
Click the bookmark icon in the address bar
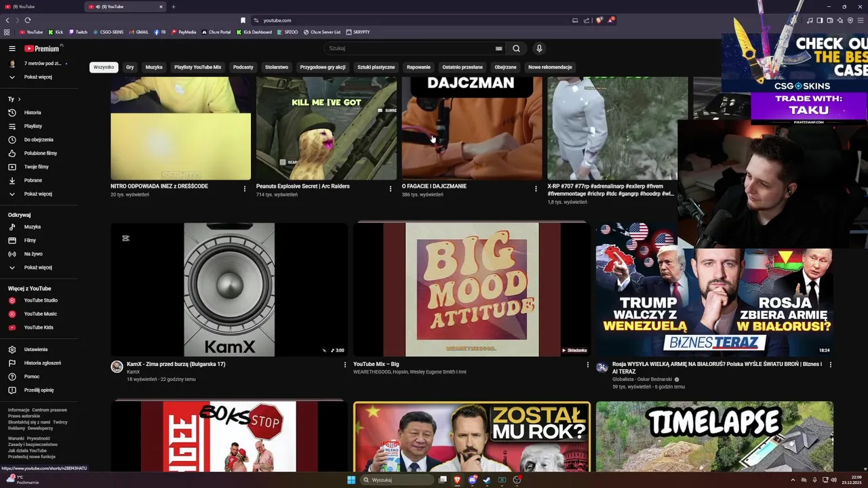click(x=243, y=20)
